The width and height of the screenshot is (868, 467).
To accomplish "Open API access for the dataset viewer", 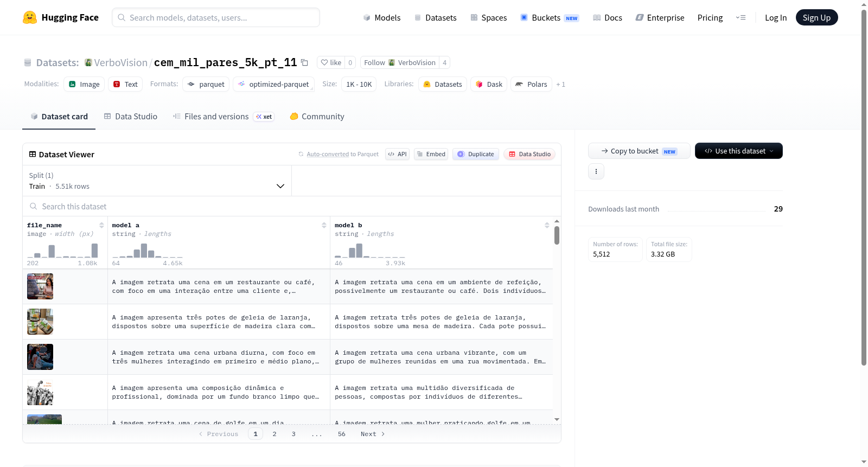I will (397, 154).
